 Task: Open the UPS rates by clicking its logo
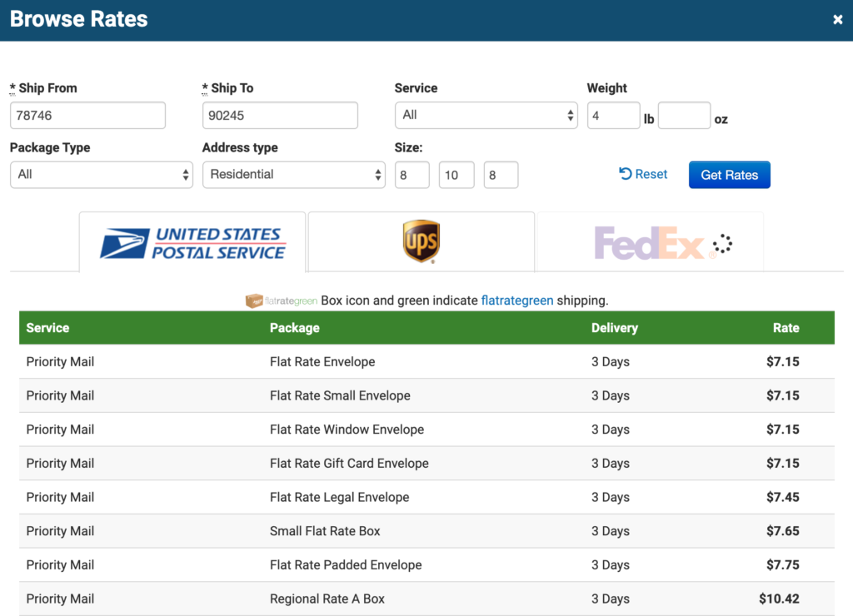tap(421, 242)
